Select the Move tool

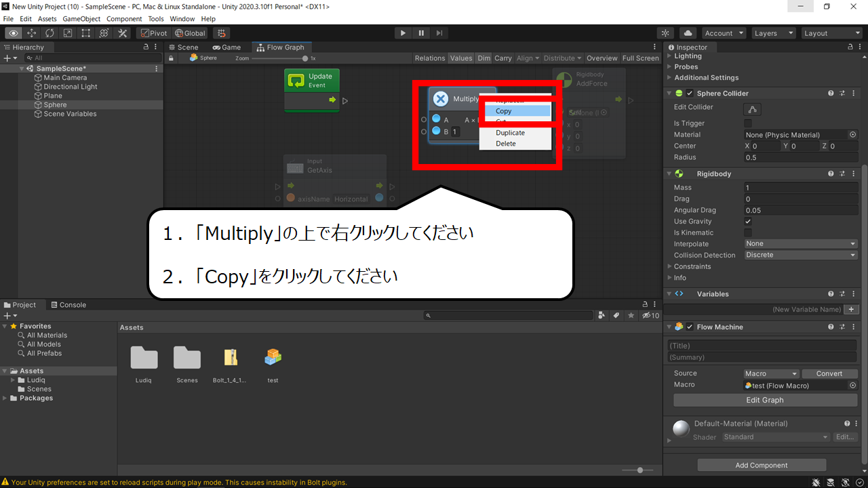[32, 33]
